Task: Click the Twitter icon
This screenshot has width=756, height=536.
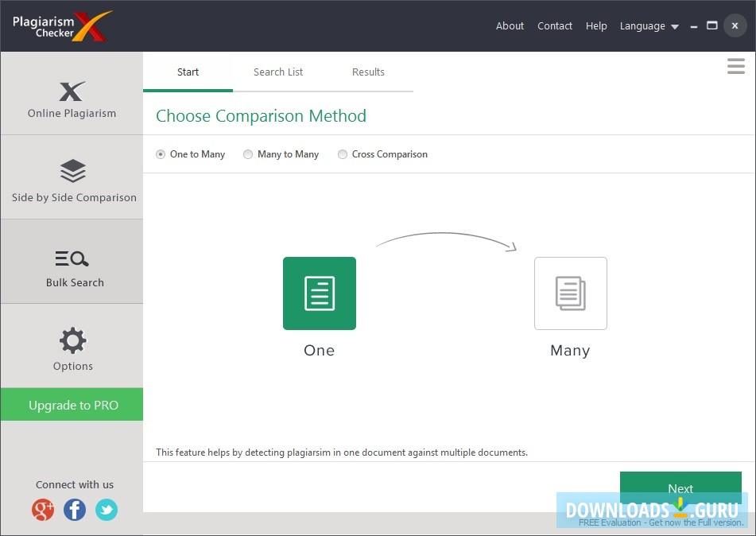Action: (x=107, y=510)
